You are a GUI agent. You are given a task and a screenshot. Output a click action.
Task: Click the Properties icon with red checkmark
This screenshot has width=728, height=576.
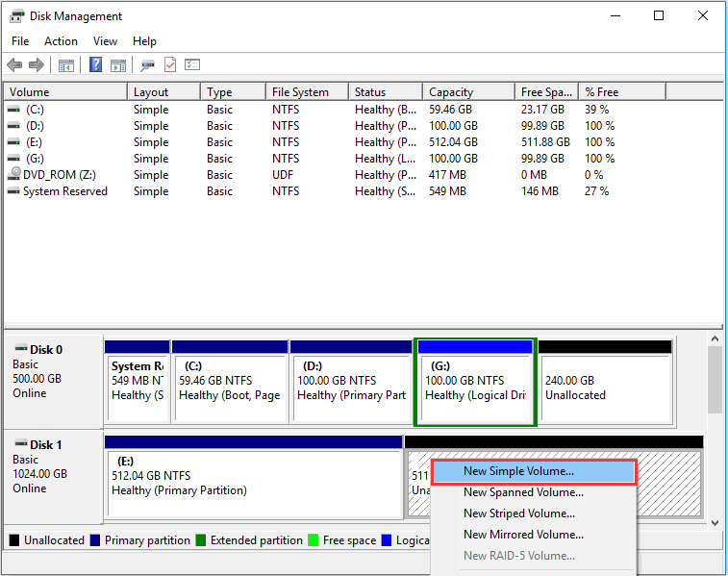pos(170,65)
